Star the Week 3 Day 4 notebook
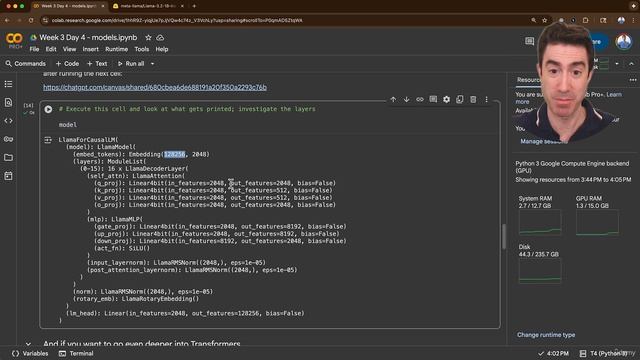Screen dimensions: 640x360 pos(148,38)
